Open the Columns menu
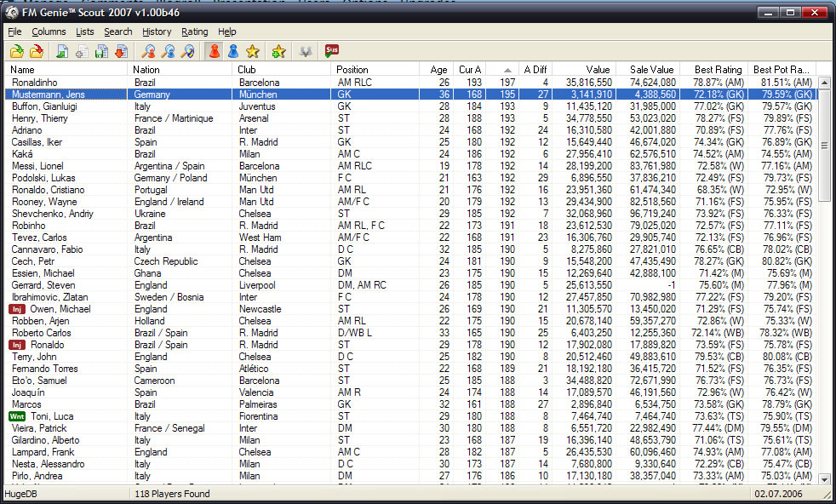Viewport: 836px width, 504px height. [49, 31]
